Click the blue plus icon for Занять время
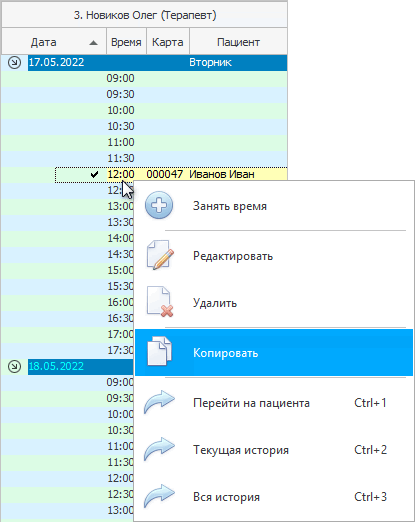The image size is (415, 522). [x=159, y=205]
